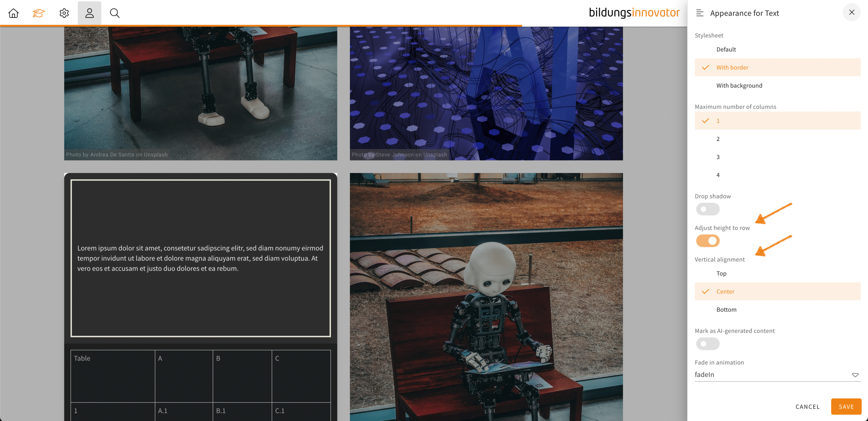Image resolution: width=868 pixels, height=421 pixels.
Task: Open the user profile icon
Action: (90, 13)
